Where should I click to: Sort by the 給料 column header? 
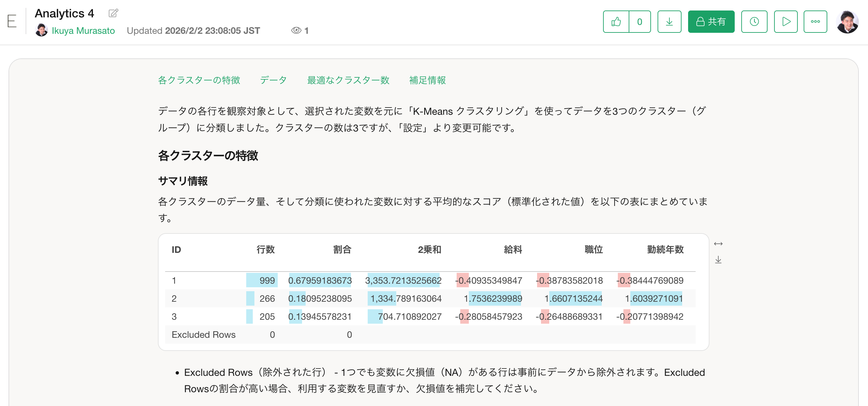[x=512, y=250]
